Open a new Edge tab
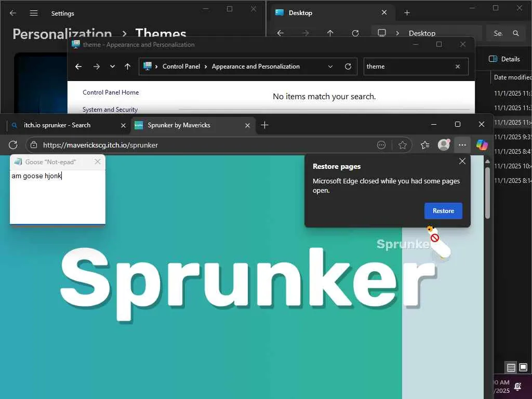532x399 pixels. click(x=264, y=125)
